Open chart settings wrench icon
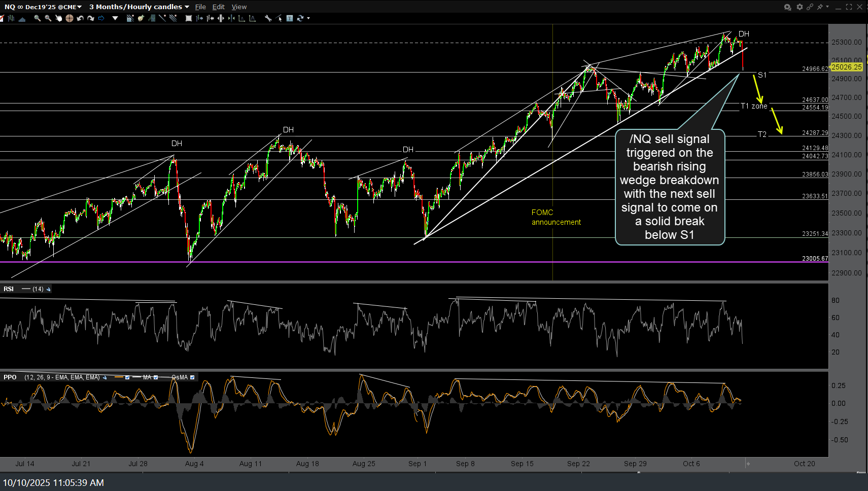The image size is (868, 491). pos(268,18)
